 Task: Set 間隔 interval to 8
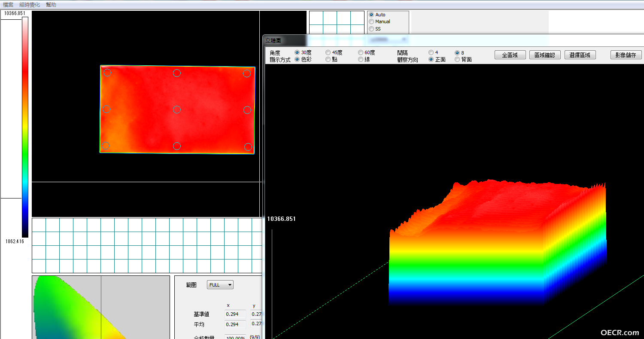tap(457, 52)
